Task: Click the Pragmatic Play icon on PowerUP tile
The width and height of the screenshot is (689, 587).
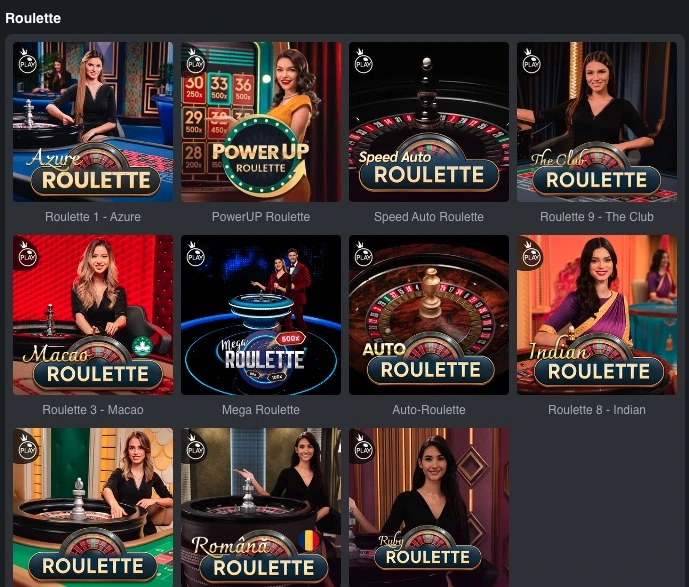Action: 195,62
